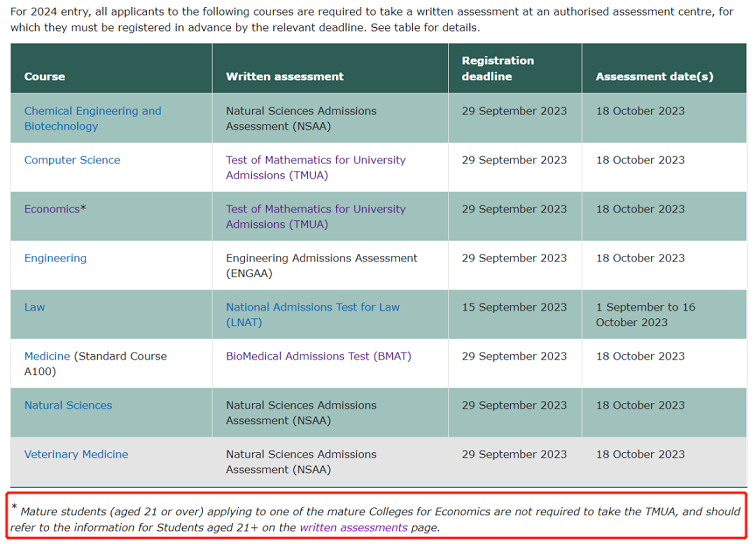Click the assessment date in the Computer Science row

pyautogui.click(x=640, y=160)
